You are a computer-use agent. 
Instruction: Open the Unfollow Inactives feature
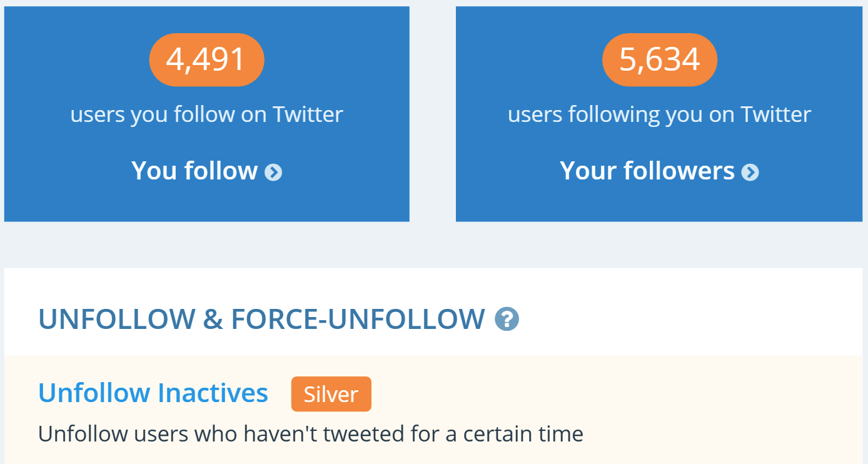[153, 393]
